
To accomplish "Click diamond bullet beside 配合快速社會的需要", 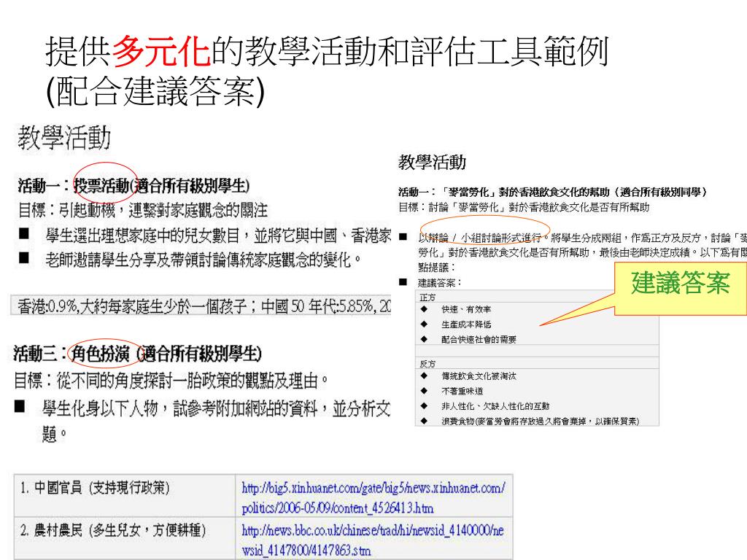I will pos(424,339).
